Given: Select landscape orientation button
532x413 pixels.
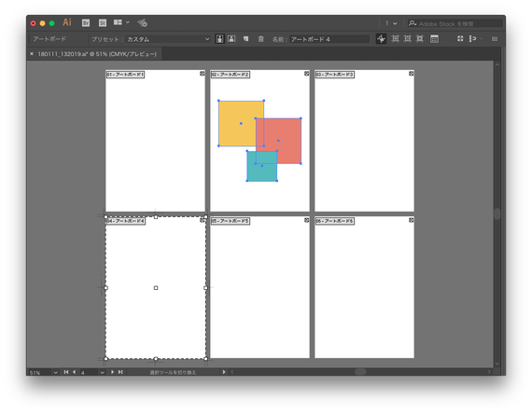Looking at the screenshot, I should [231, 39].
